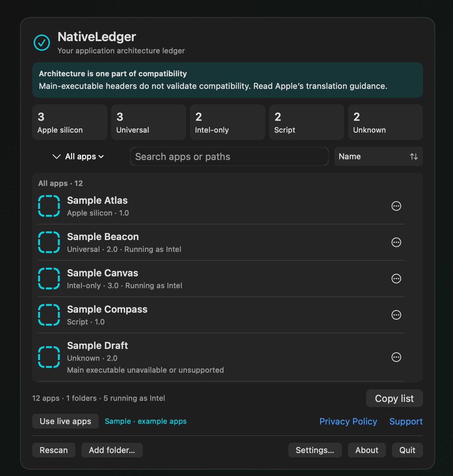Click the About button
This screenshot has width=453, height=476.
click(x=367, y=450)
